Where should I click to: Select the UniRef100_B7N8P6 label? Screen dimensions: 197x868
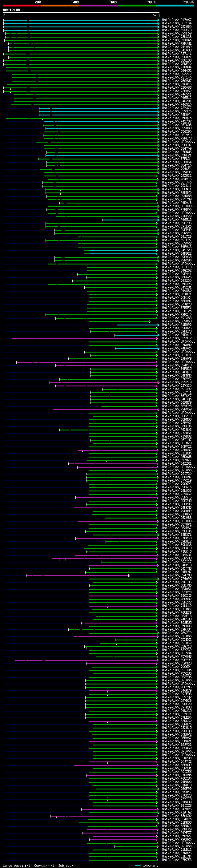click(177, 853)
